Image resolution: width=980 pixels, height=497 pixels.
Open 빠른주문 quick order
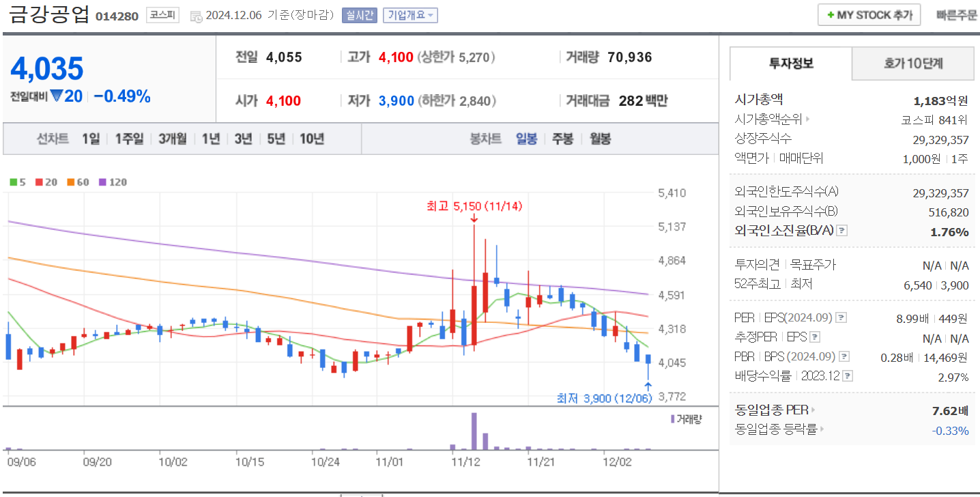pos(957,15)
